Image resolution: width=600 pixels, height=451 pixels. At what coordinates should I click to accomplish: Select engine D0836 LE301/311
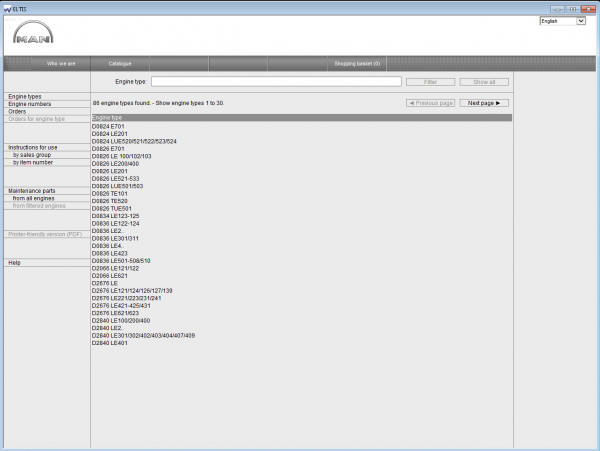coord(116,238)
